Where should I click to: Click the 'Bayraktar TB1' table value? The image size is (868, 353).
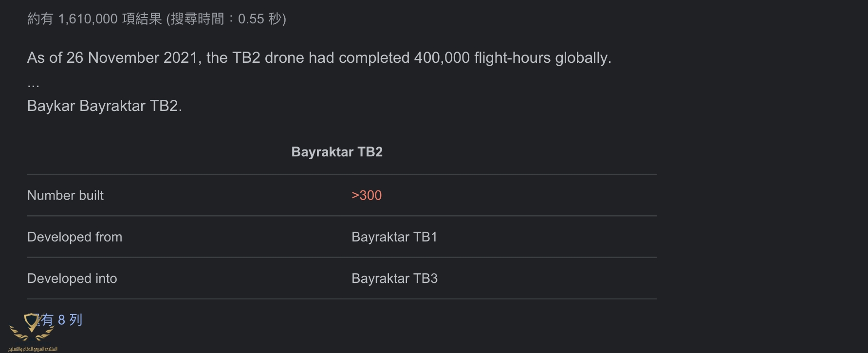(x=394, y=237)
